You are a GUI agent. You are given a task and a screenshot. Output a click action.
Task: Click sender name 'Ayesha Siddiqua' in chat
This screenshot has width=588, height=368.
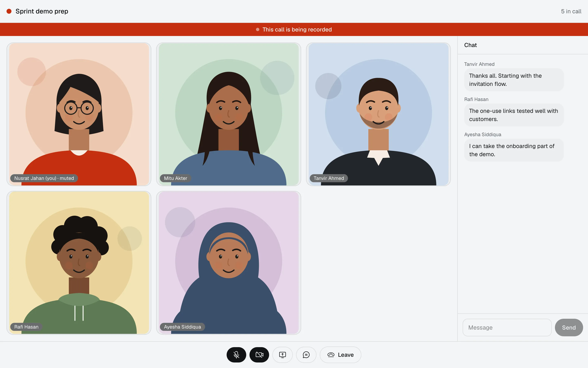[483, 134]
